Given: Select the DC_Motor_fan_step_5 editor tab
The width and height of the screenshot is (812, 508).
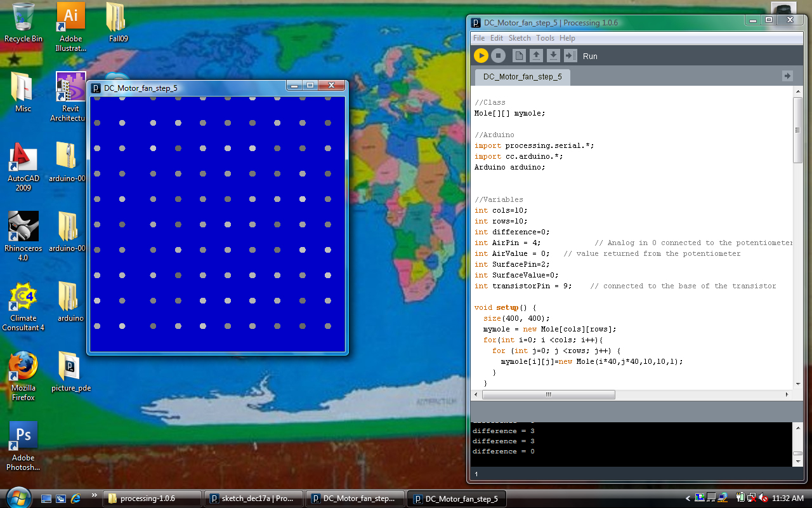Looking at the screenshot, I should pyautogui.click(x=522, y=77).
